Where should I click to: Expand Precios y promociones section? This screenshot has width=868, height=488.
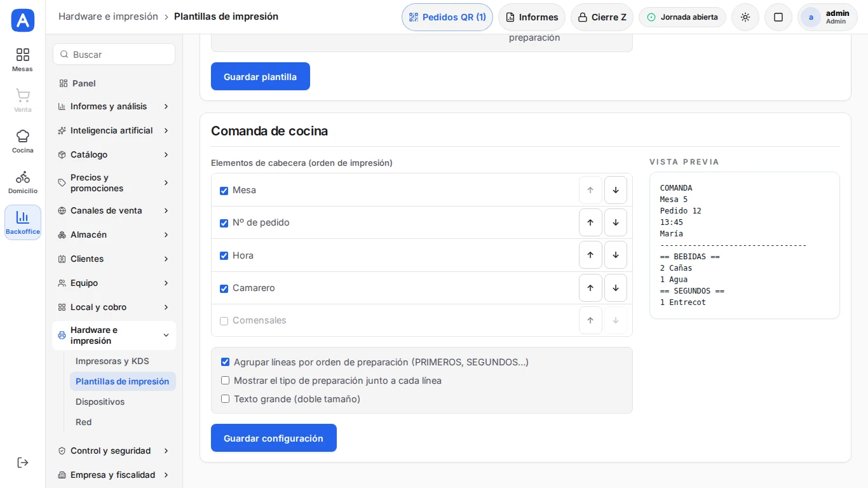tap(114, 183)
